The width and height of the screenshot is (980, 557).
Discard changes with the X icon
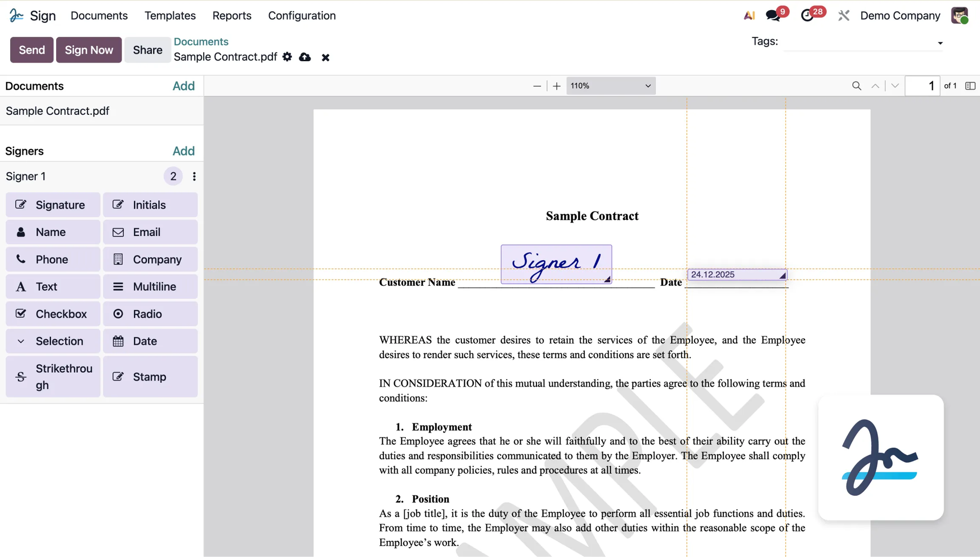click(326, 58)
